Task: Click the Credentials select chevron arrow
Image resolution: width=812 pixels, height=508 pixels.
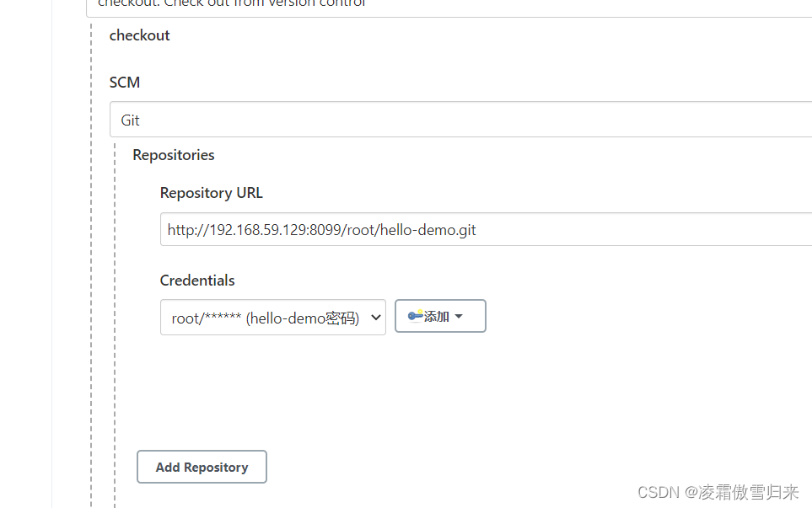Action: tap(376, 318)
